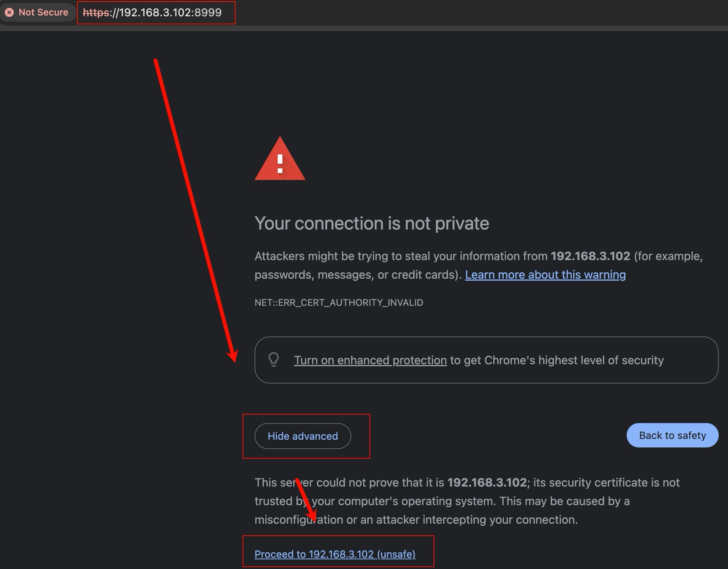Click bold 192.168.3.102 in server certificate explanation
728x569 pixels.
(x=487, y=482)
